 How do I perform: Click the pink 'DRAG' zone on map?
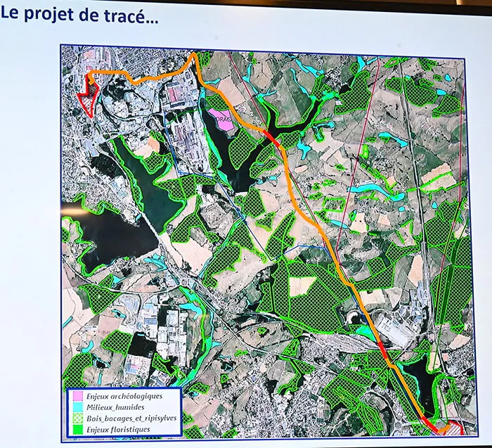point(221,120)
